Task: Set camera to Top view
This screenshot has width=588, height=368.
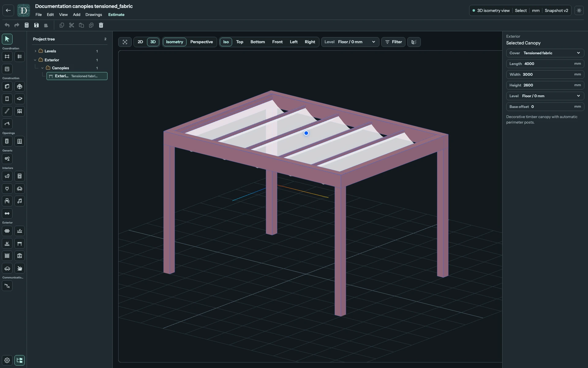Action: pos(240,42)
